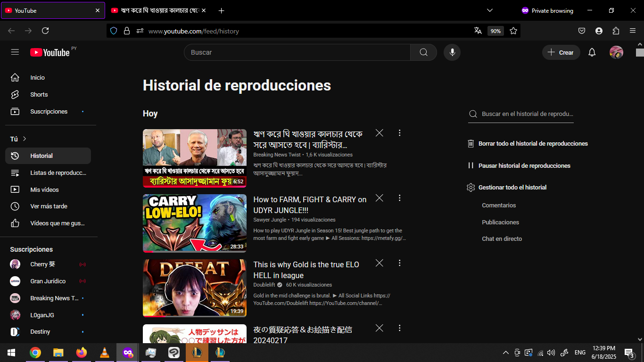Expand the Tú section
Image resolution: width=644 pixels, height=362 pixels.
18,139
